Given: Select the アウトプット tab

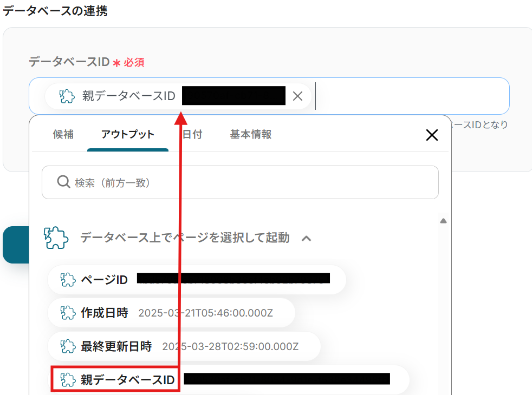Looking at the screenshot, I should pos(127,135).
